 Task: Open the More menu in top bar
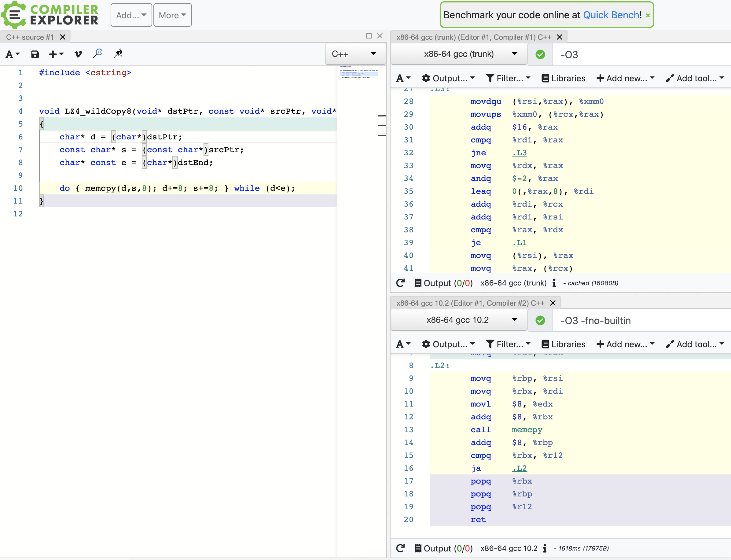(172, 15)
